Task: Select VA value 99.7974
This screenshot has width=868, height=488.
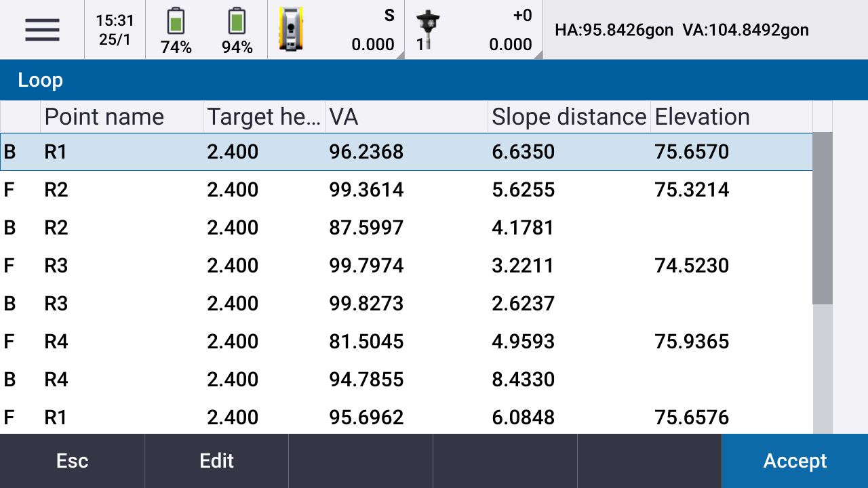Action: 366,266
